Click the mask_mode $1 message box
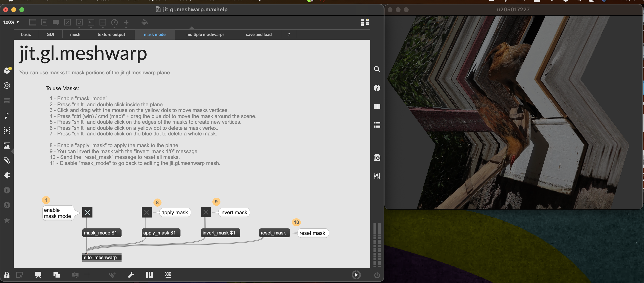This screenshot has height=283, width=644. (x=102, y=233)
